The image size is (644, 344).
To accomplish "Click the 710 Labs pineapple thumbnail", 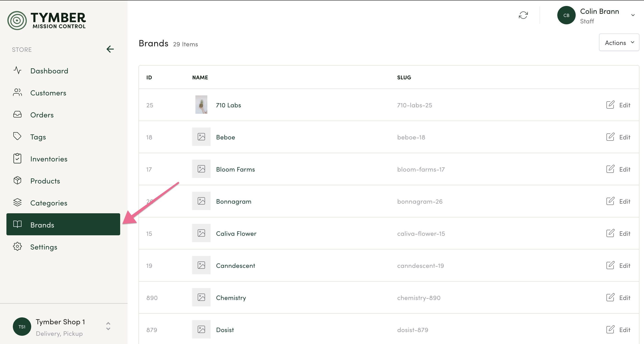I will tap(201, 105).
